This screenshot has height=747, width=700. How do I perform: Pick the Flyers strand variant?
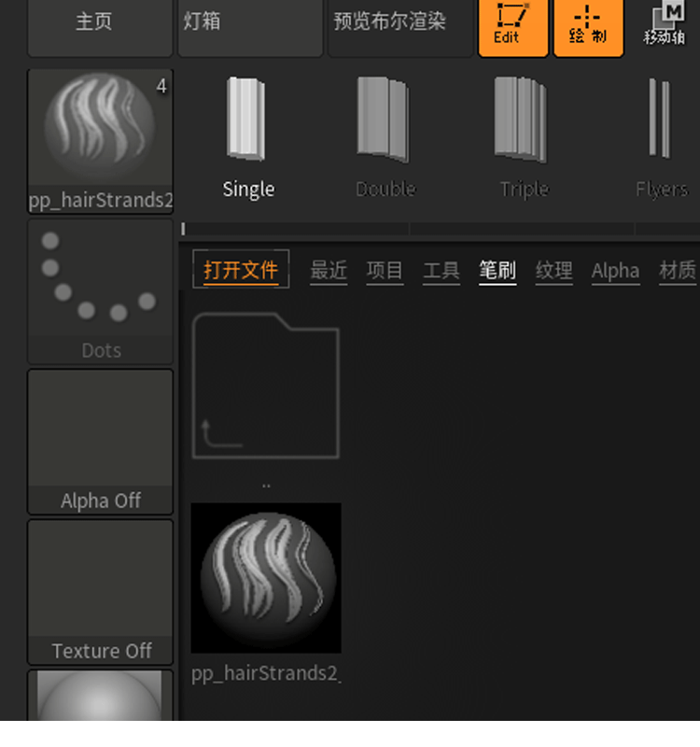click(x=662, y=138)
